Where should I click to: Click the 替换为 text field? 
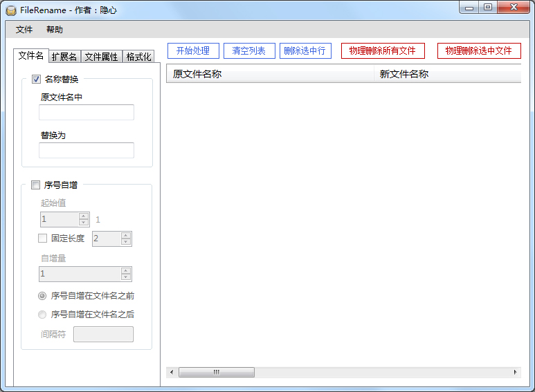point(87,150)
